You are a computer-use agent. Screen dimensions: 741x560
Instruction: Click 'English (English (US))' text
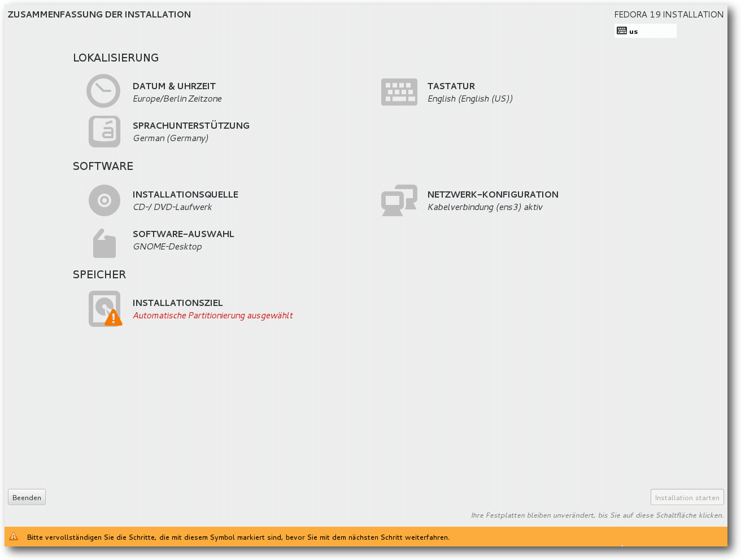pos(470,99)
